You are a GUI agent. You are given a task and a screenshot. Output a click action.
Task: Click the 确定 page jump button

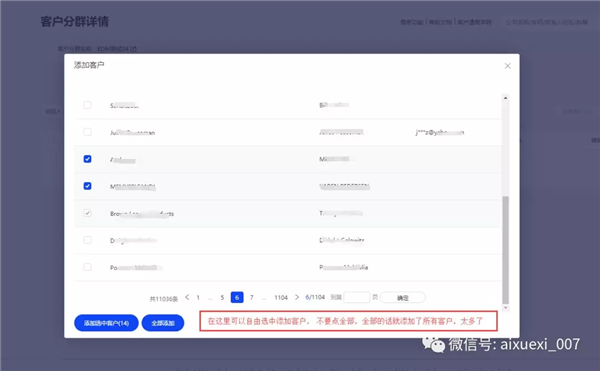click(403, 298)
